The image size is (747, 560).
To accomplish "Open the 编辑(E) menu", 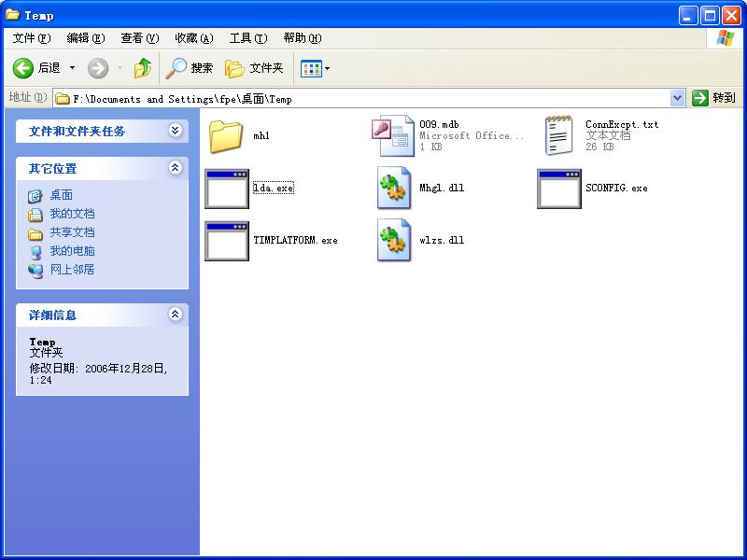I will coord(86,38).
